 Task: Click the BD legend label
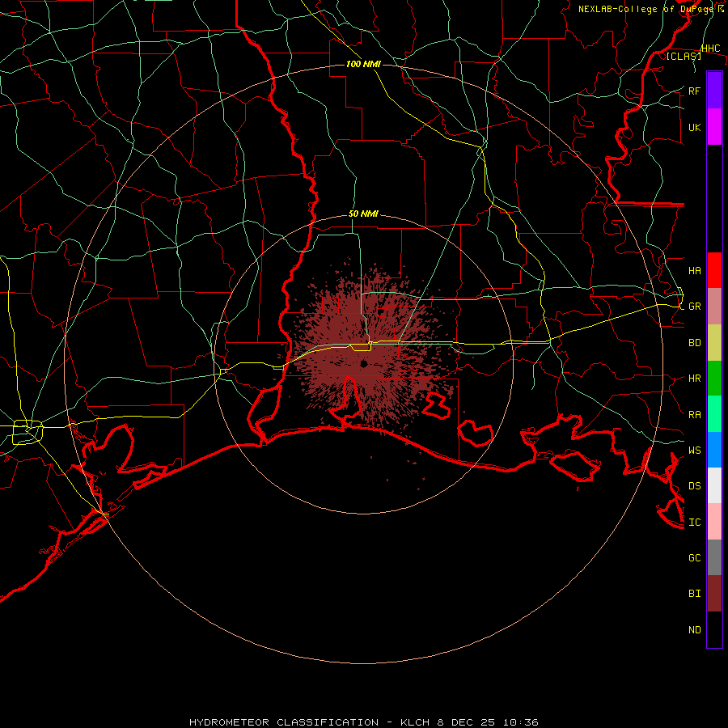coord(694,343)
